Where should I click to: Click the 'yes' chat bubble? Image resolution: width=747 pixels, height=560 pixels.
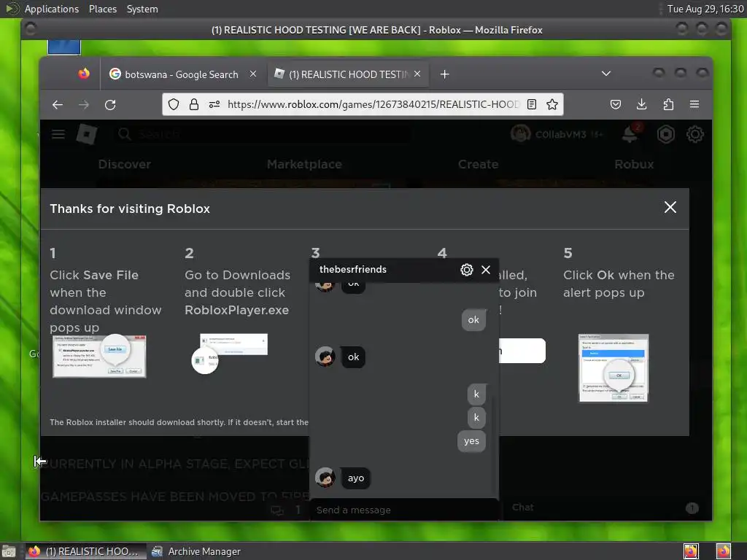point(472,441)
